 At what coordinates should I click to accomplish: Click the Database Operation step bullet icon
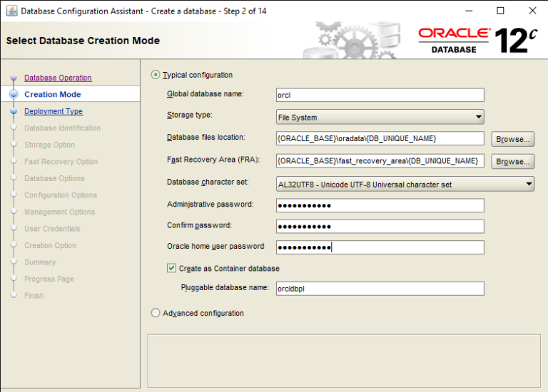(14, 78)
